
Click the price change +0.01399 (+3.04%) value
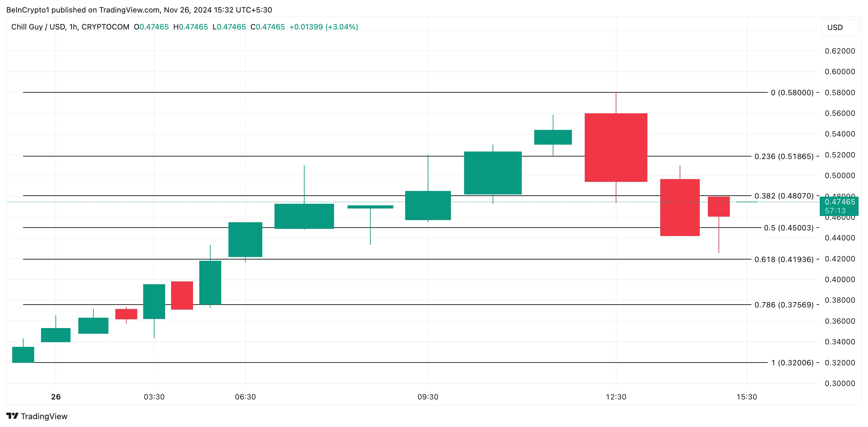click(x=323, y=27)
